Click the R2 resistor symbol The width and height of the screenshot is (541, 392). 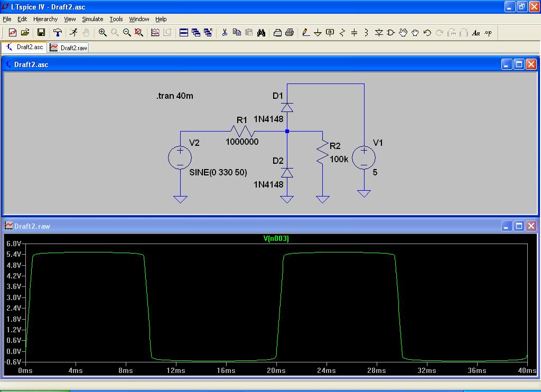coord(323,152)
